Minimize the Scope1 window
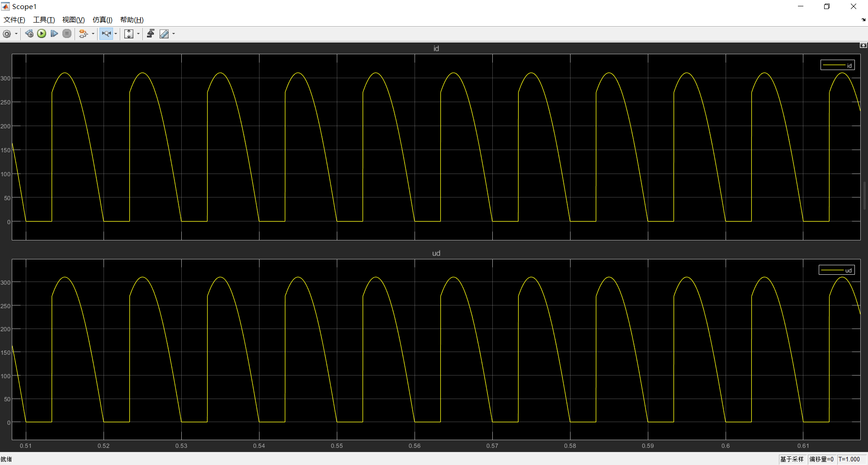Image resolution: width=868 pixels, height=465 pixels. click(801, 6)
